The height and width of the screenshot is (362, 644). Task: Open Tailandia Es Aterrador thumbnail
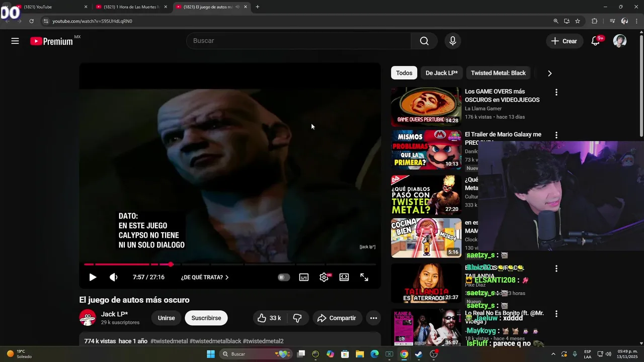pos(426,283)
